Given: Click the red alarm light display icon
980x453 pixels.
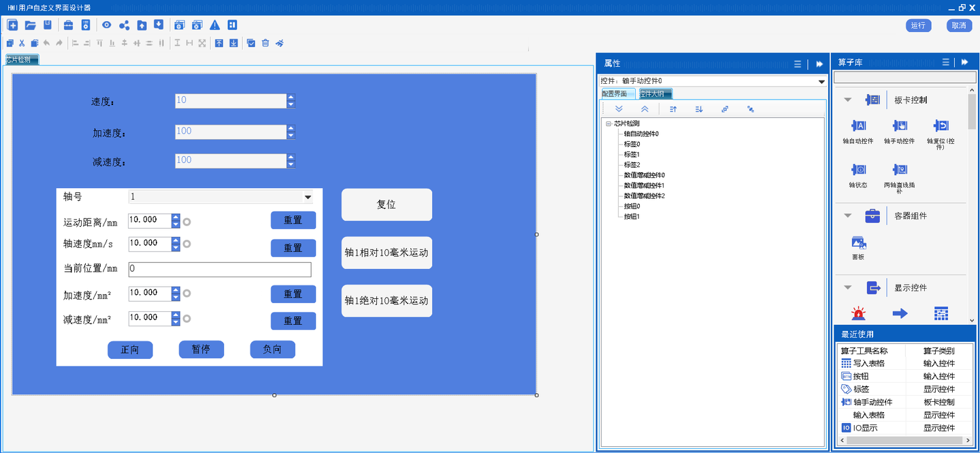Looking at the screenshot, I should (x=858, y=313).
